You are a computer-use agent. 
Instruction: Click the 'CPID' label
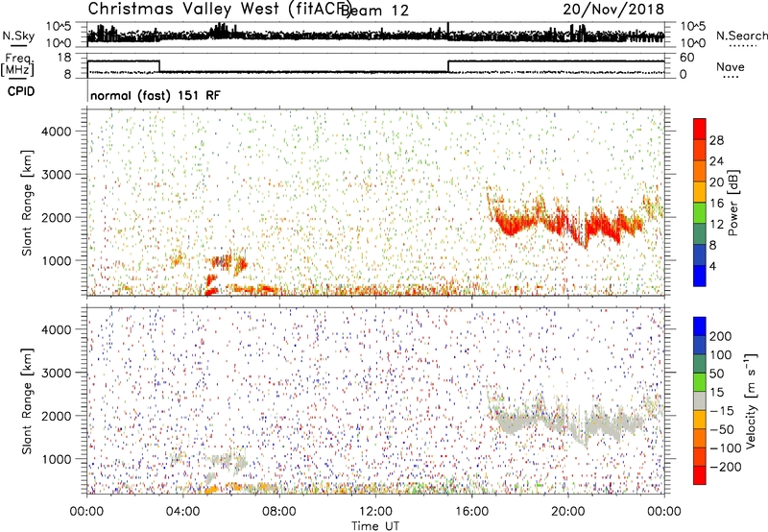click(x=21, y=91)
